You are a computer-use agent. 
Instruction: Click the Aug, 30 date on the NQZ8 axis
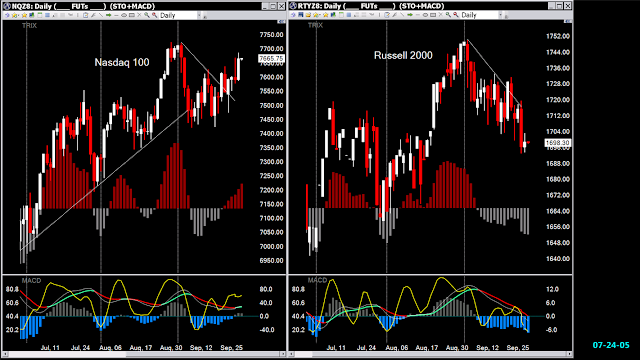pos(171,348)
